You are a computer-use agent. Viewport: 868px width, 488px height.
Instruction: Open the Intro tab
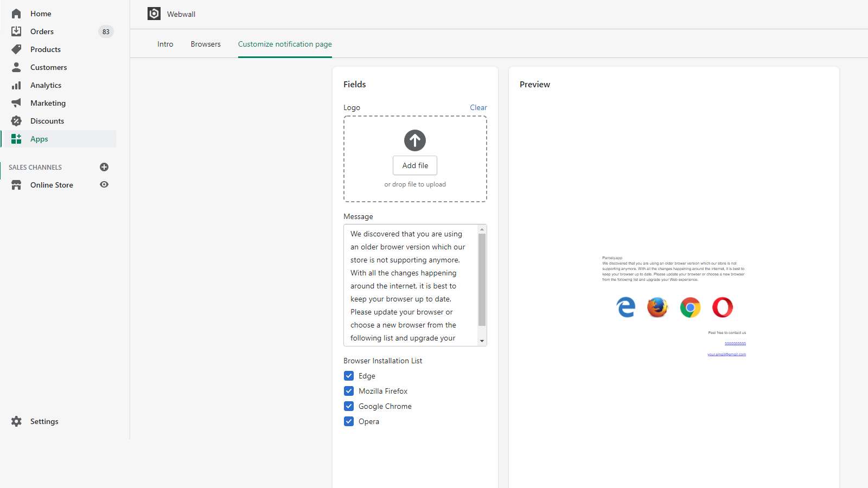point(165,43)
